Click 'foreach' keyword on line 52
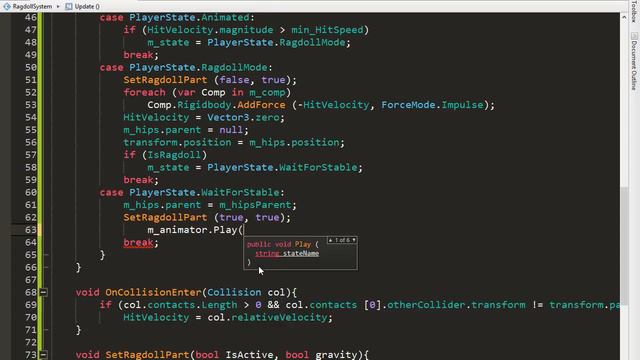 (144, 92)
